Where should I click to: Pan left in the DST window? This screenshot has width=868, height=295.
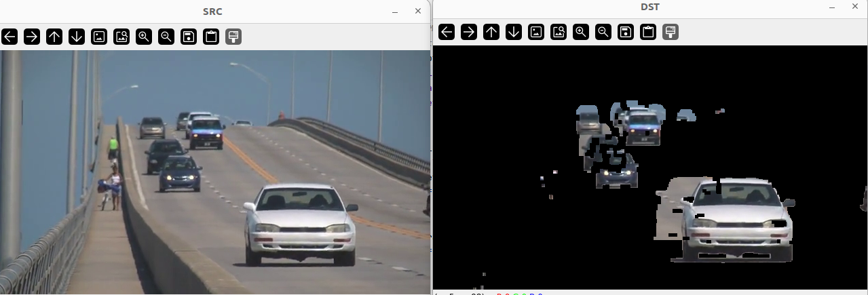[x=447, y=32]
